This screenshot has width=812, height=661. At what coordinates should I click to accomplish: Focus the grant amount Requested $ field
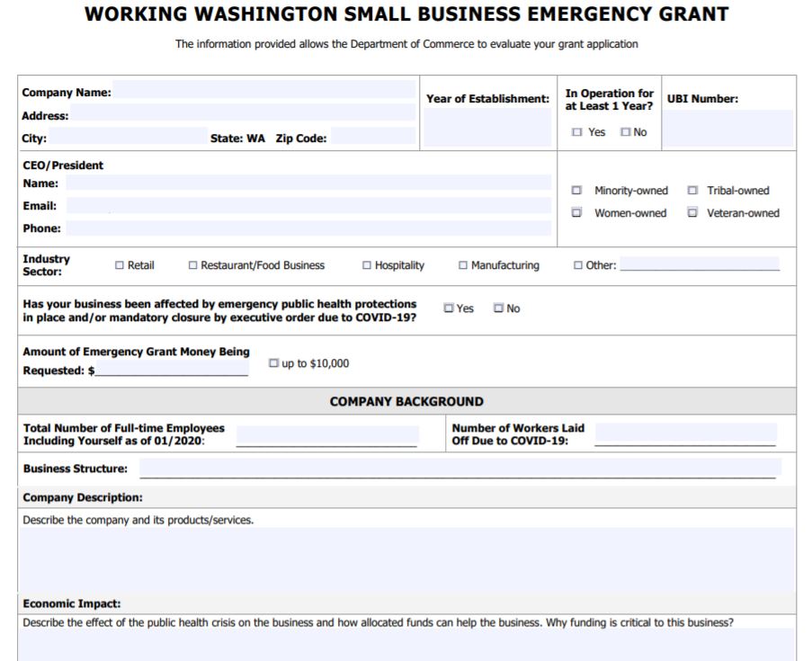[172, 369]
